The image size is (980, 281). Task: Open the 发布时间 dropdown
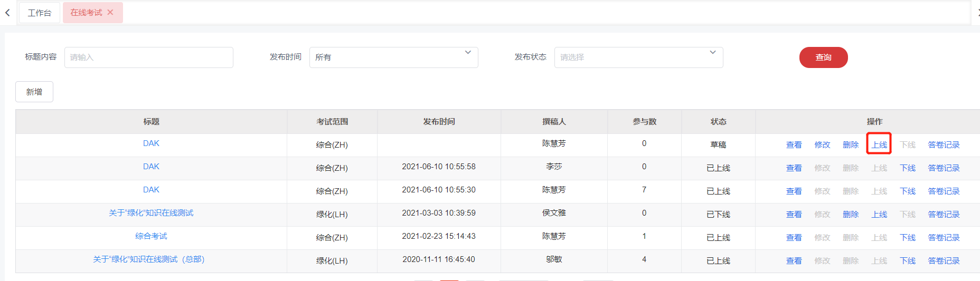(393, 57)
